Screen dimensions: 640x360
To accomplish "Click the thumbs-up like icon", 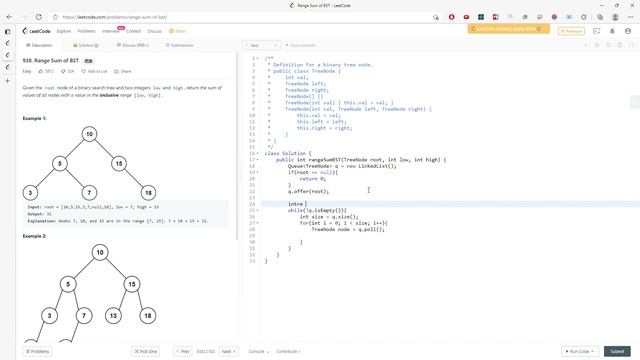I will 41,71.
